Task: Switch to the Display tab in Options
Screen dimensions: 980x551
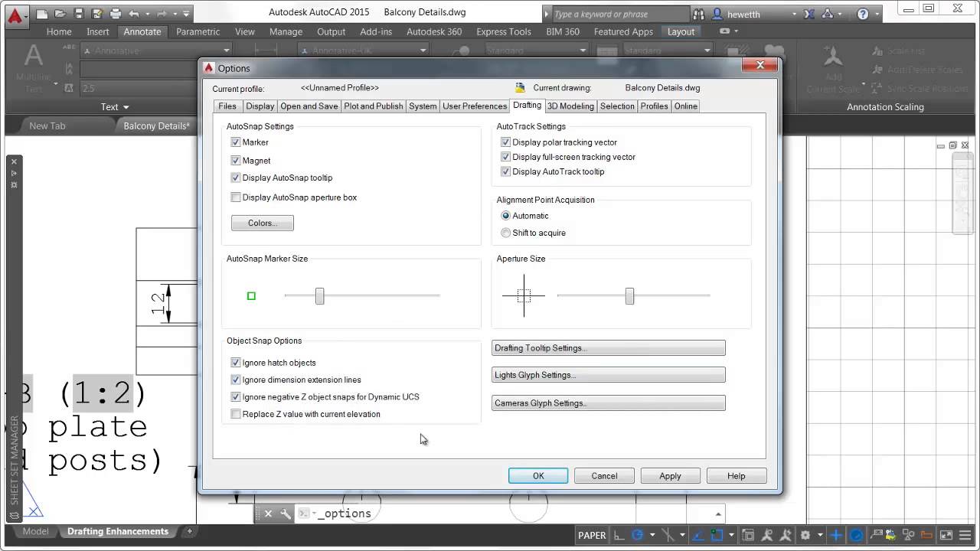Action: click(260, 106)
